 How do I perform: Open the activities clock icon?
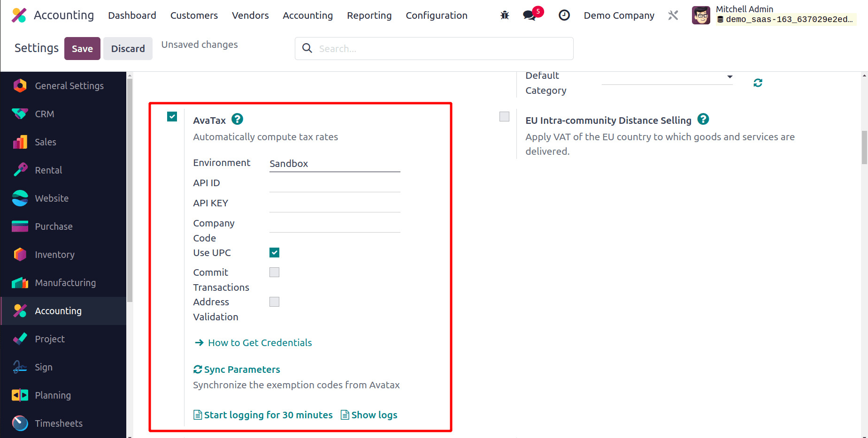click(x=564, y=15)
